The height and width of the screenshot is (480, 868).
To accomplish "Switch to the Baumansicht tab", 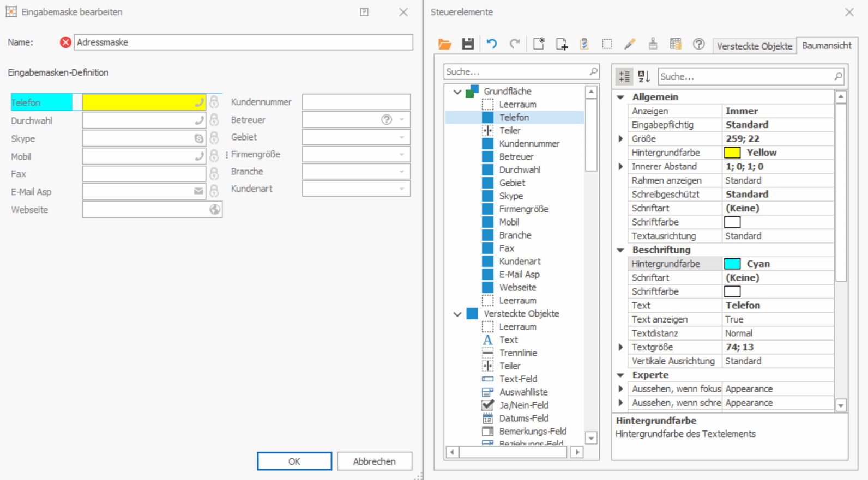I will (827, 46).
